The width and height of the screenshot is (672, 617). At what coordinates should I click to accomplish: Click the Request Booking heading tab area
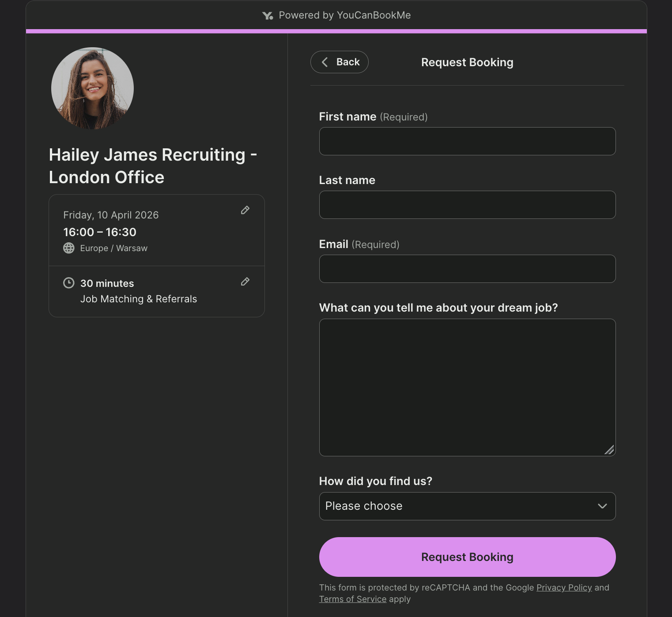tap(467, 62)
